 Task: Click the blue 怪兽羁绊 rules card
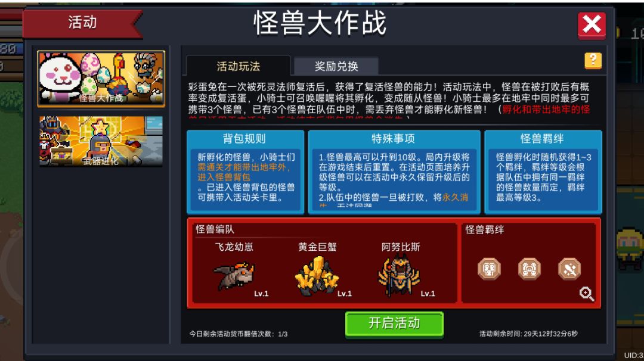543,172
